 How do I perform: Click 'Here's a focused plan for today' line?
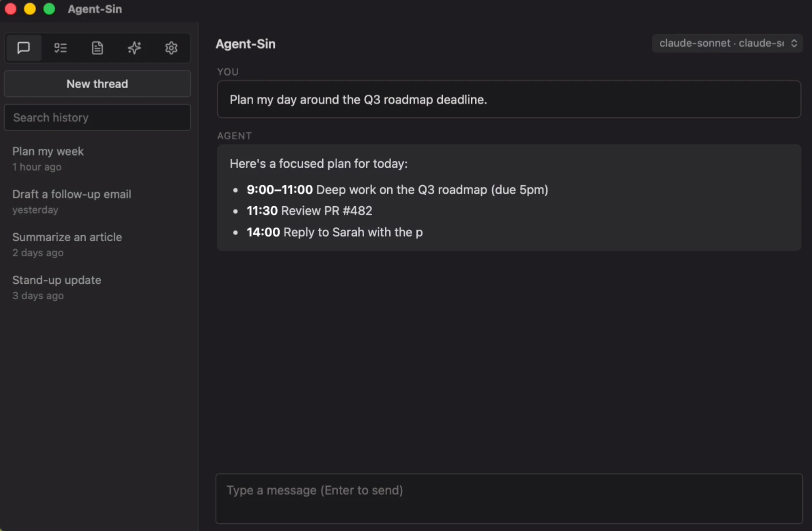click(x=319, y=164)
